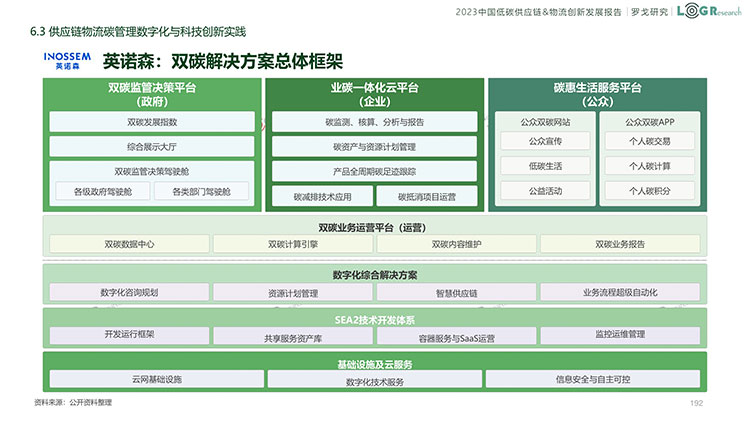The width and height of the screenshot is (750, 422).
Task: Select the 容器服务与SaaS运营 box
Action: click(x=456, y=336)
